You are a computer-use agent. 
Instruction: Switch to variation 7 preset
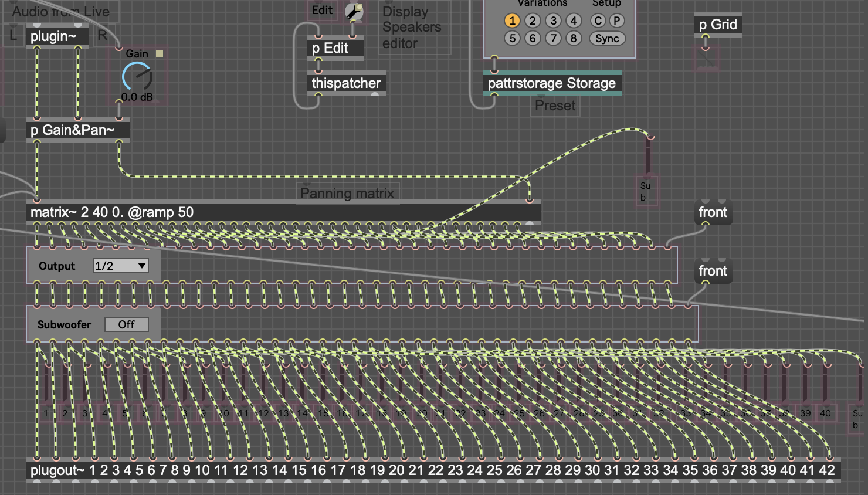pos(553,39)
